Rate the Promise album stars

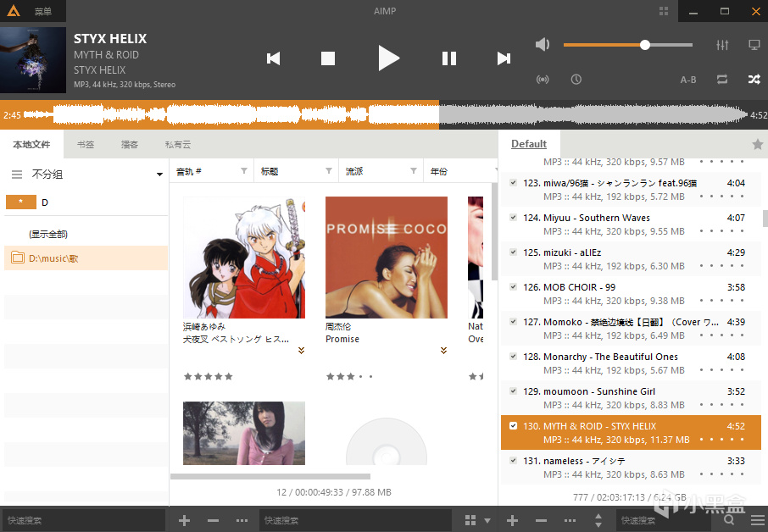point(350,376)
